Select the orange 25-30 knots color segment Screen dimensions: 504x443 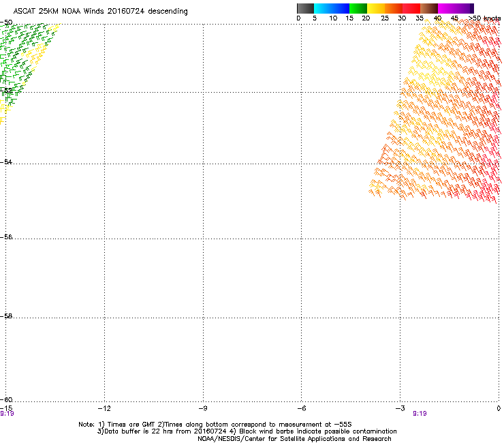pos(394,8)
